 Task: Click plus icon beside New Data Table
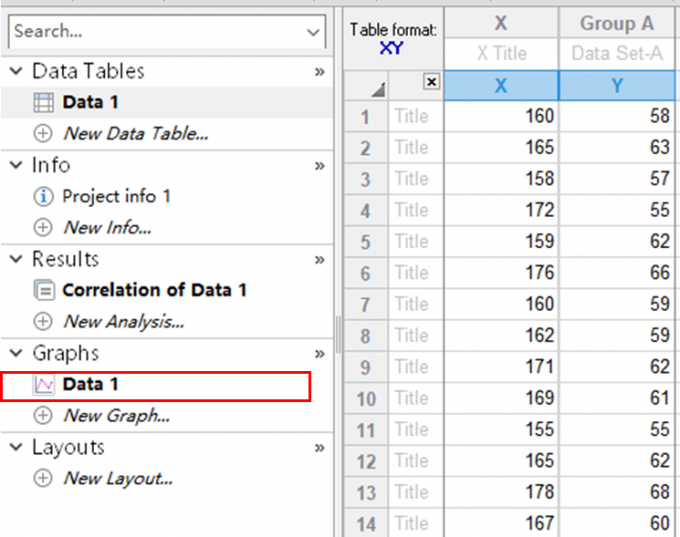(44, 133)
